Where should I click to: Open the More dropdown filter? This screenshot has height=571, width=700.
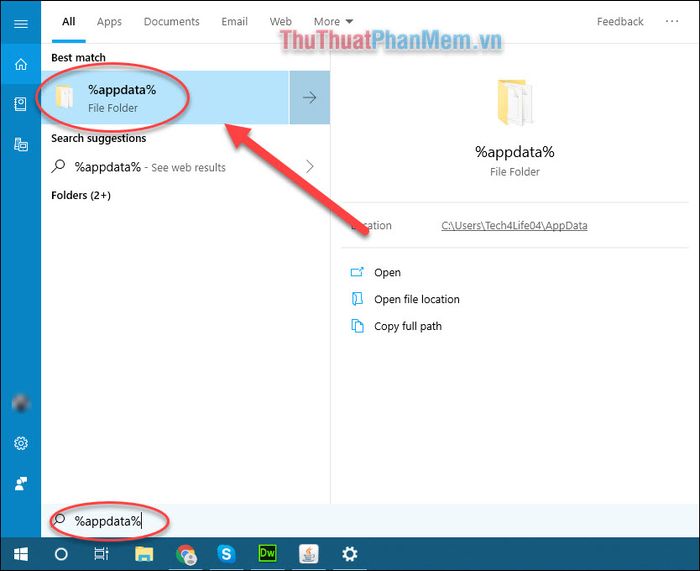(x=333, y=21)
